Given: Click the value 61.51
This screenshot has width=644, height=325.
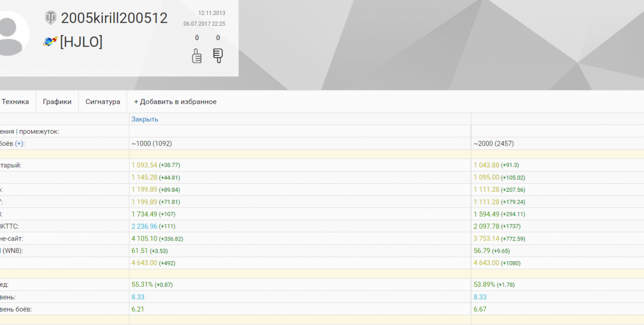Looking at the screenshot, I should coord(140,250).
